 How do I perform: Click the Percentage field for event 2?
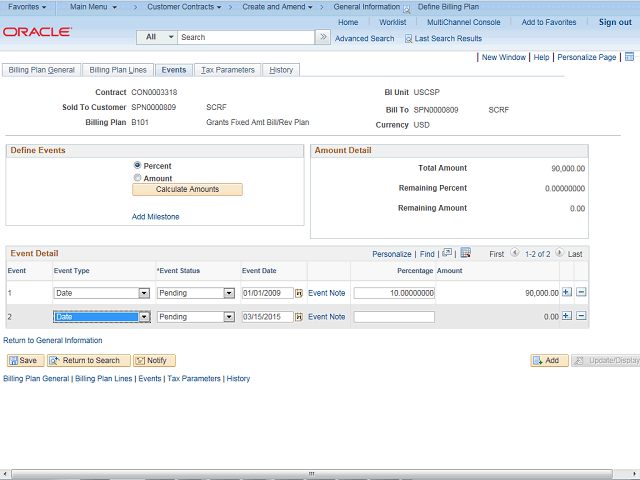point(394,317)
